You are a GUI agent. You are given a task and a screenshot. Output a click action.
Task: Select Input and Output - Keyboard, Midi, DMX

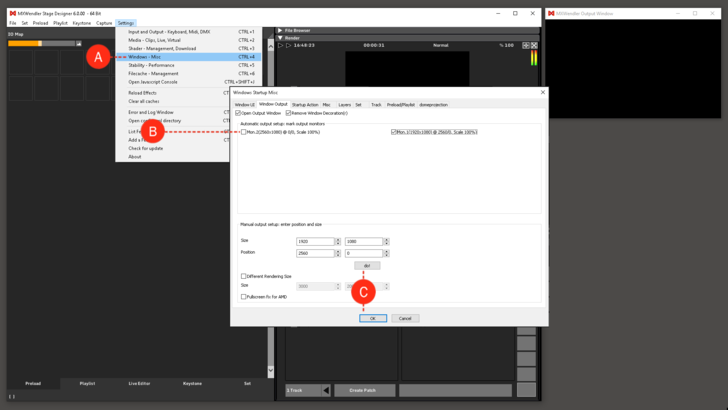point(188,32)
